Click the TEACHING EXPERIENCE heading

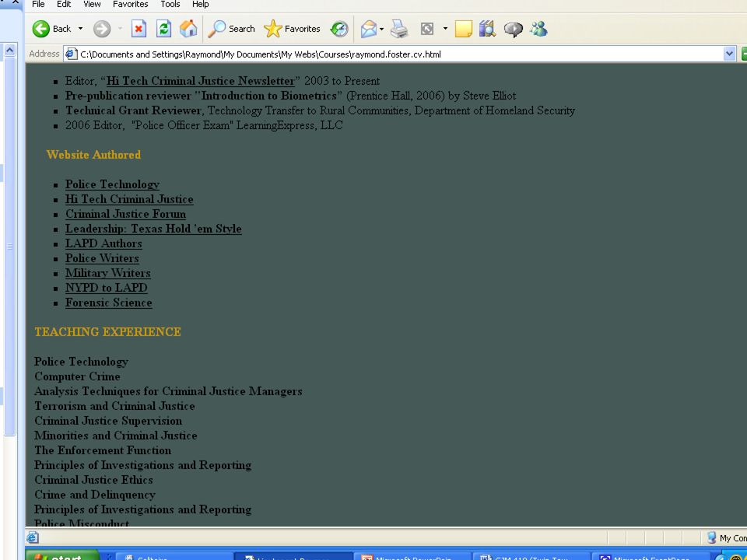tap(107, 332)
